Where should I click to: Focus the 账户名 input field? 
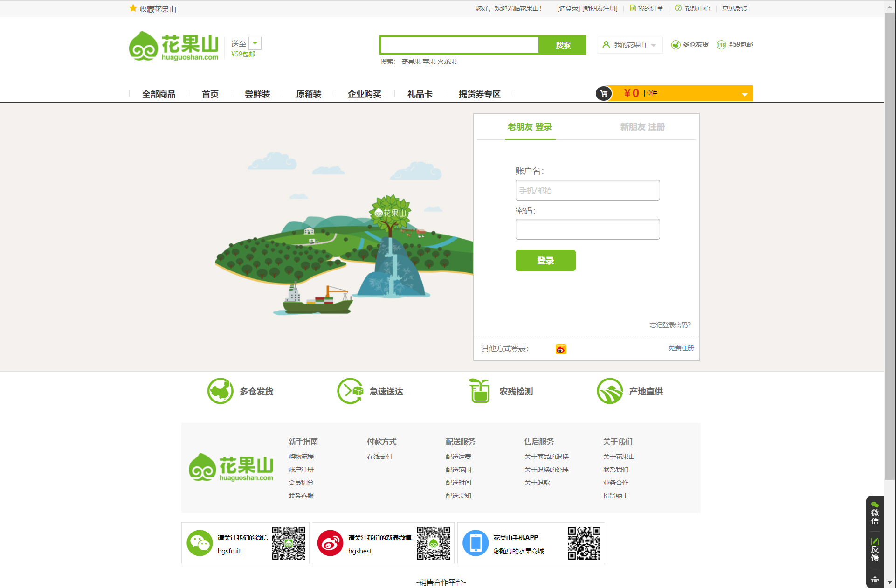click(587, 190)
